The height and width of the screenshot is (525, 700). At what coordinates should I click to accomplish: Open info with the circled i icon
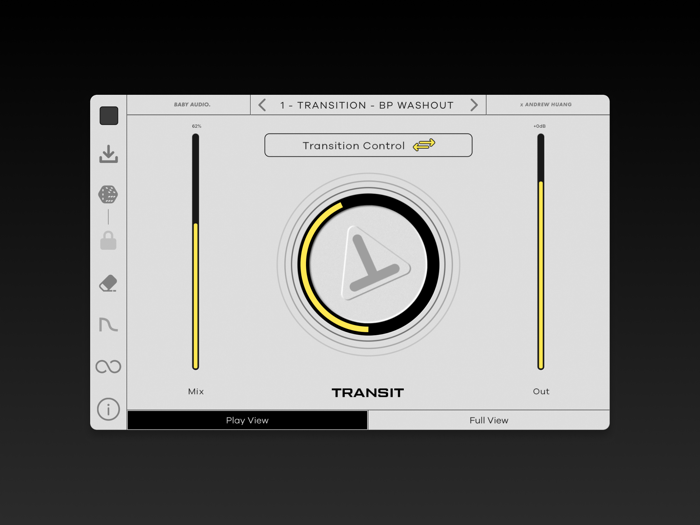pos(108,409)
